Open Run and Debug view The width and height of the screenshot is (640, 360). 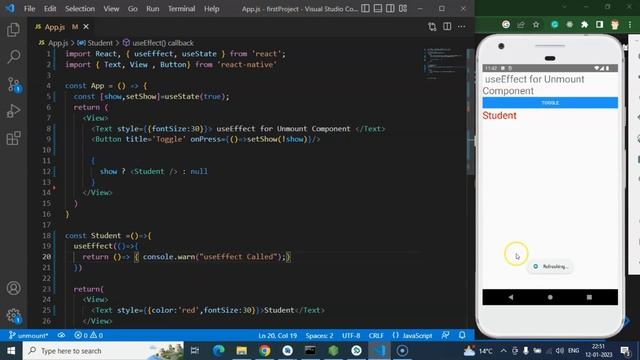point(13,111)
